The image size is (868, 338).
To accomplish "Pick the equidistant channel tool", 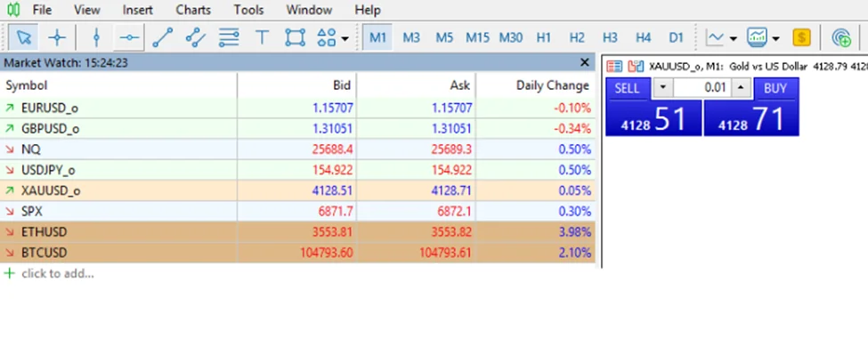I will 195,37.
